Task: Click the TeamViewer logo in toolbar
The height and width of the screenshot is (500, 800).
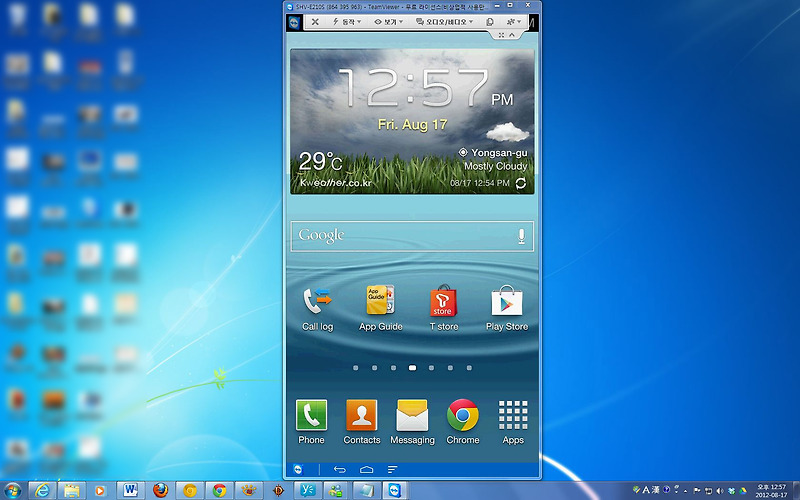Action: tap(294, 22)
